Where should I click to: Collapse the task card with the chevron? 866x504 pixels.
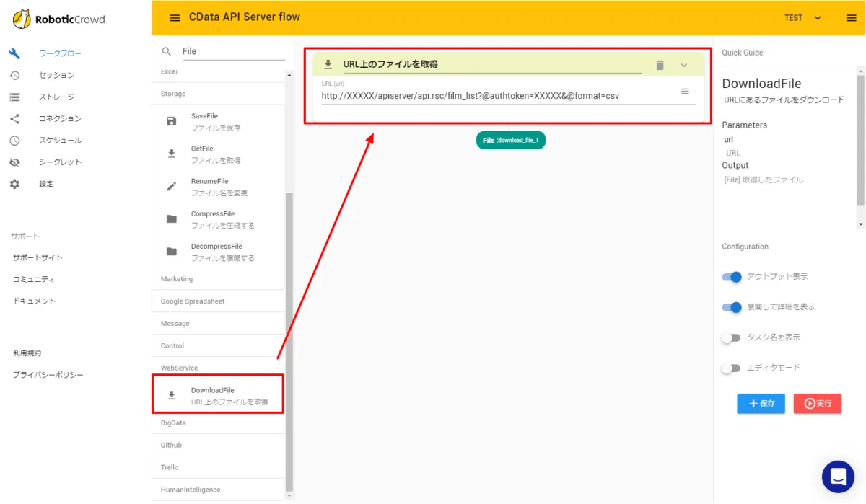pyautogui.click(x=684, y=65)
